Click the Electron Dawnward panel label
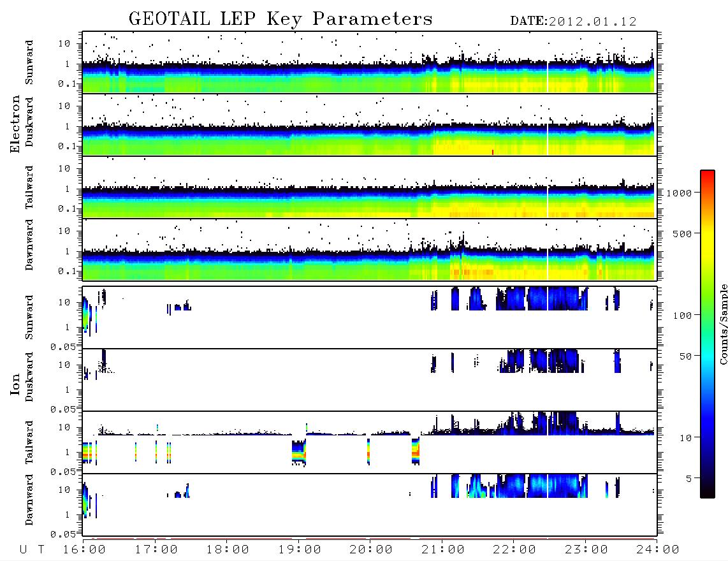728x561 pixels. click(x=29, y=245)
